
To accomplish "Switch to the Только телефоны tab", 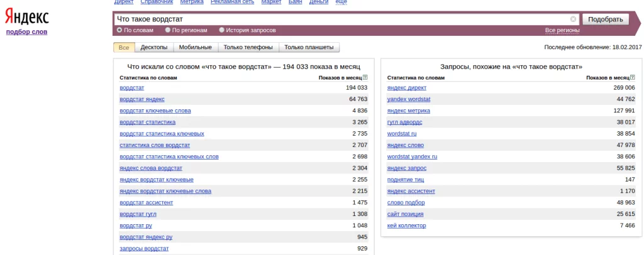I will pyautogui.click(x=248, y=48).
